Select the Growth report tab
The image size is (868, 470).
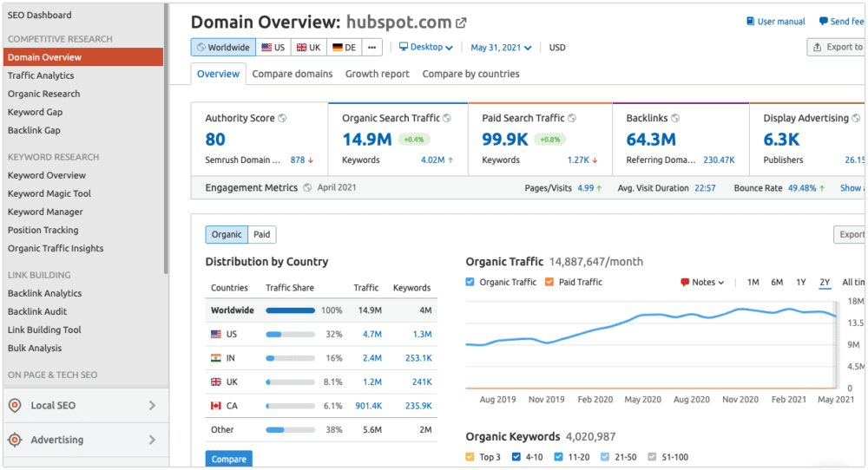pos(377,74)
